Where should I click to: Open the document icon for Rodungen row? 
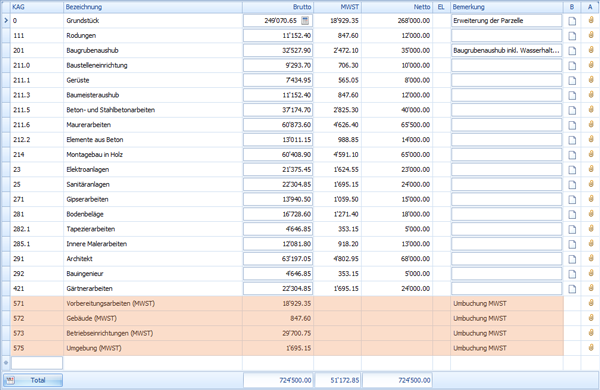coord(572,36)
